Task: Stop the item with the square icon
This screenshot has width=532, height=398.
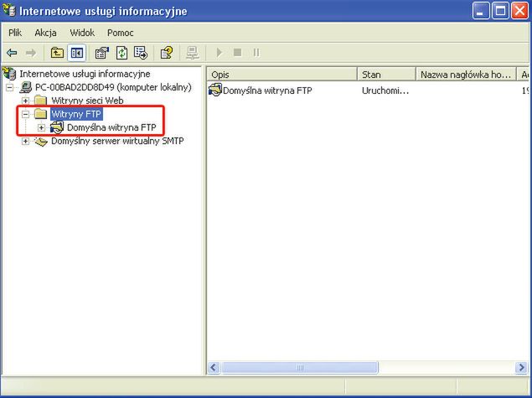Action: (237, 52)
